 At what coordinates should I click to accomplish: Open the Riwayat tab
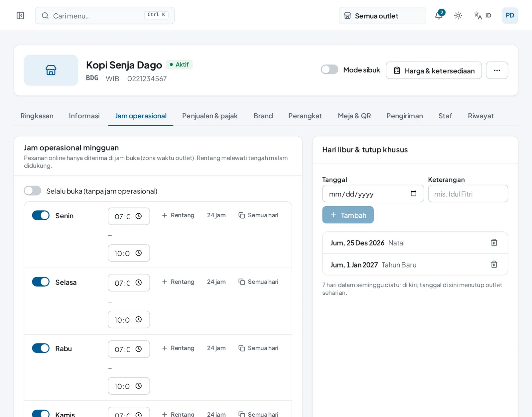click(x=481, y=116)
